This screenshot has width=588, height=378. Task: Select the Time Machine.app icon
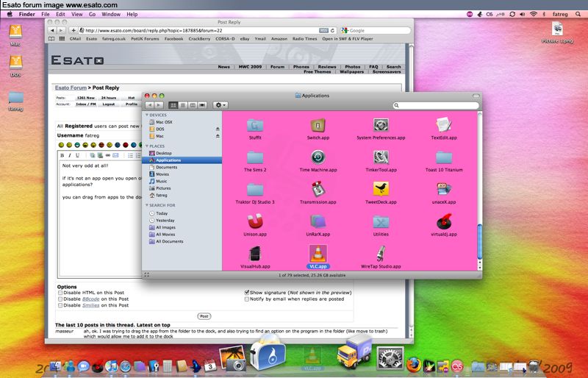(318, 157)
